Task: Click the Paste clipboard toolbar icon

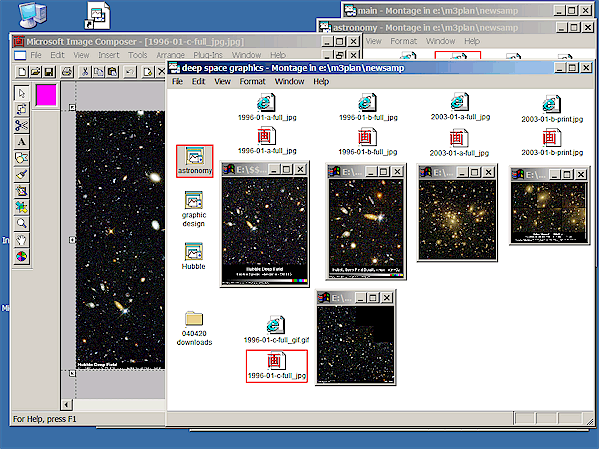Action: coord(112,72)
